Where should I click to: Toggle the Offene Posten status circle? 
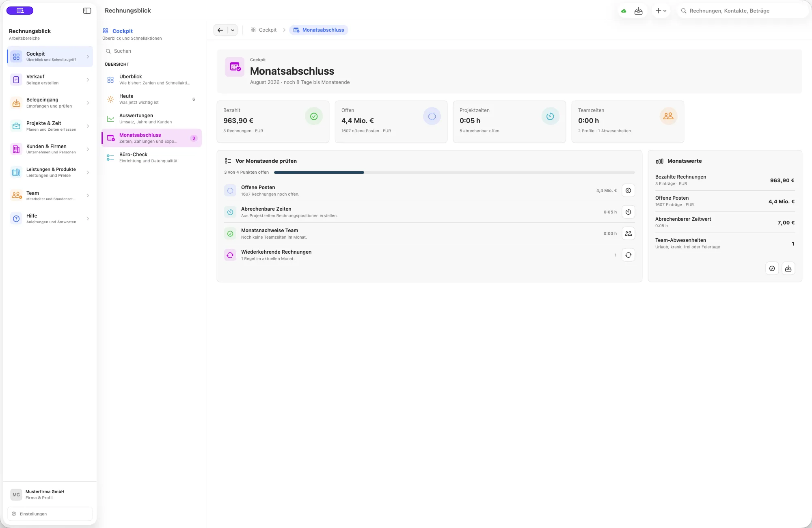point(230,191)
